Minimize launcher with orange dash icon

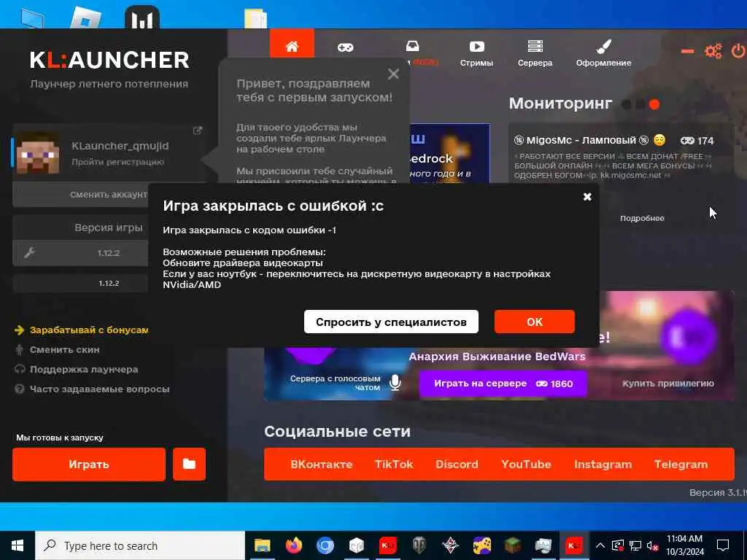687,51
